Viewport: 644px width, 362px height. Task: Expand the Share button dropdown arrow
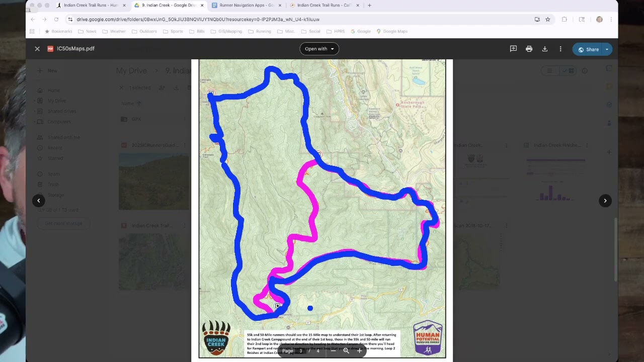coord(607,49)
